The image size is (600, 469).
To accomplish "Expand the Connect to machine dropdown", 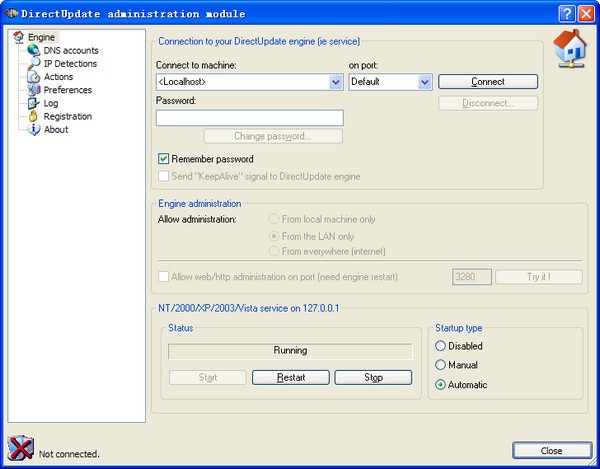I will (336, 82).
